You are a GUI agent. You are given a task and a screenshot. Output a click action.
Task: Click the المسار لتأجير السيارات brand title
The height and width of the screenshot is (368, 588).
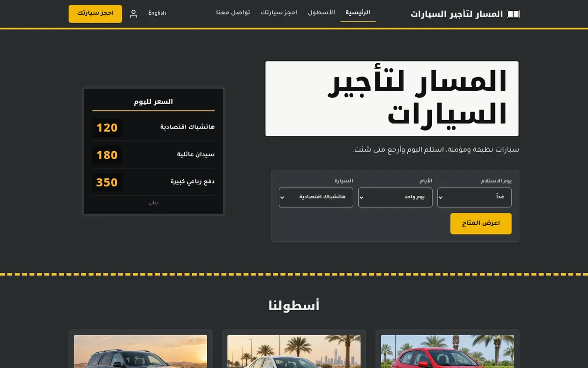(x=457, y=14)
